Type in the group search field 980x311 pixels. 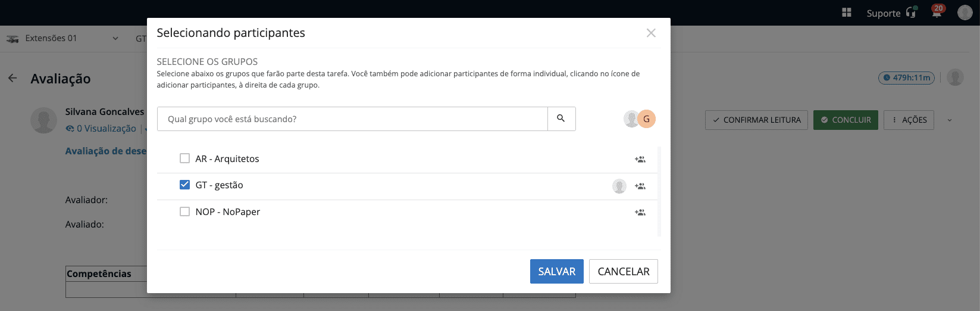[x=352, y=119]
